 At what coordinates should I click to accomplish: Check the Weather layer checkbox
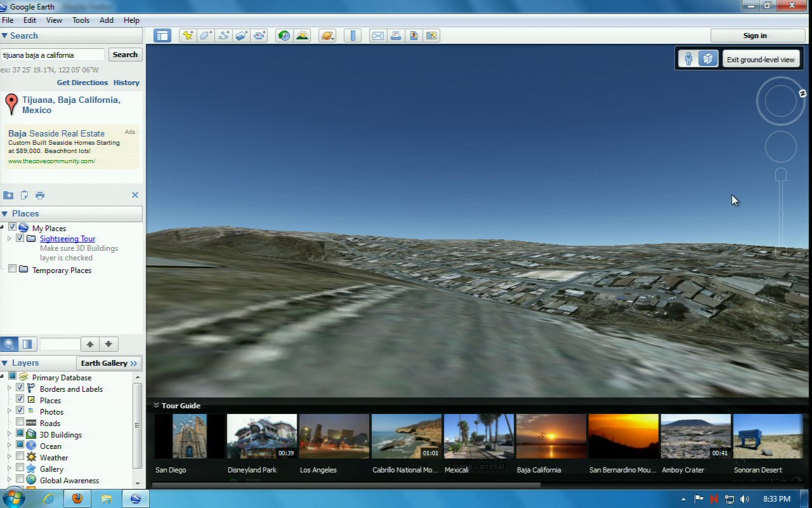coord(20,457)
